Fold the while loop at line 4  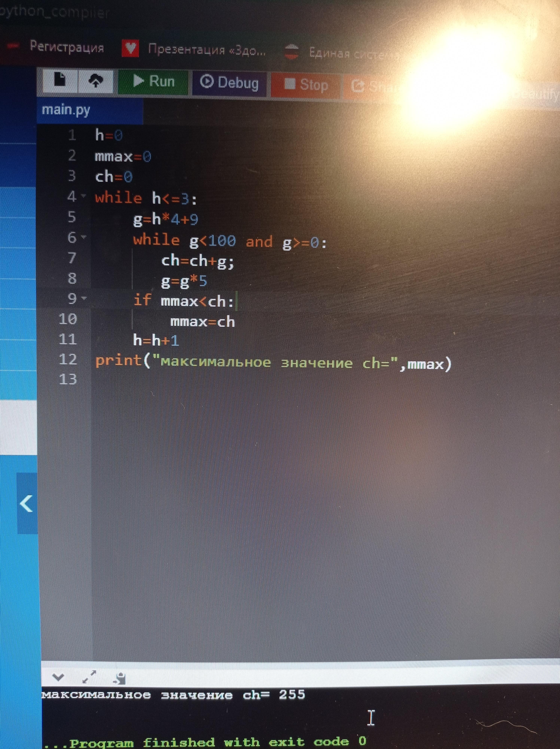pyautogui.click(x=83, y=196)
